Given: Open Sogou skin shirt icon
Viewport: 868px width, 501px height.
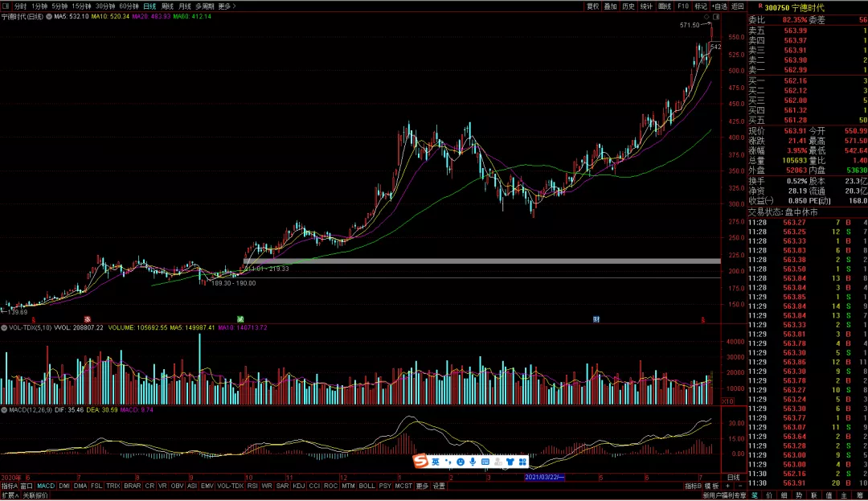Looking at the screenshot, I should click(510, 462).
